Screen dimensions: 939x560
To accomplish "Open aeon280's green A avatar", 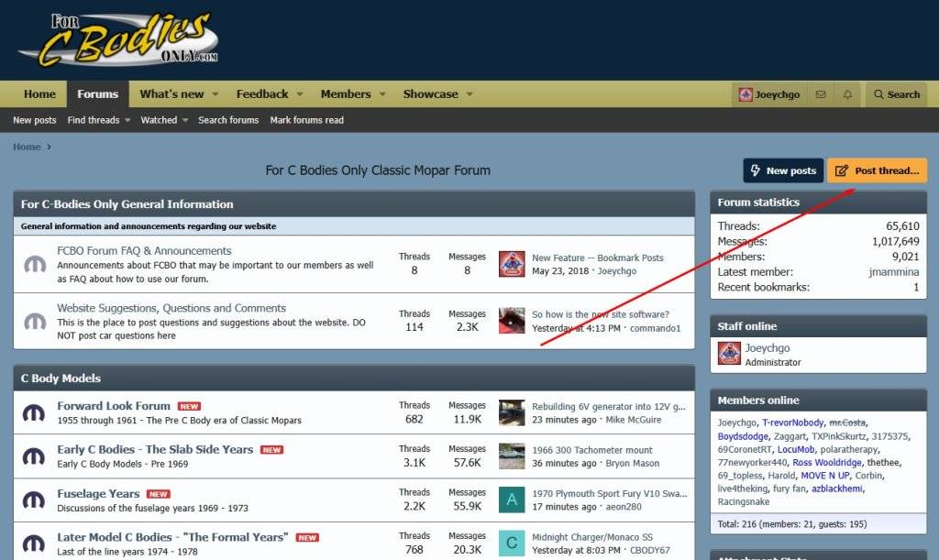I will (512, 500).
